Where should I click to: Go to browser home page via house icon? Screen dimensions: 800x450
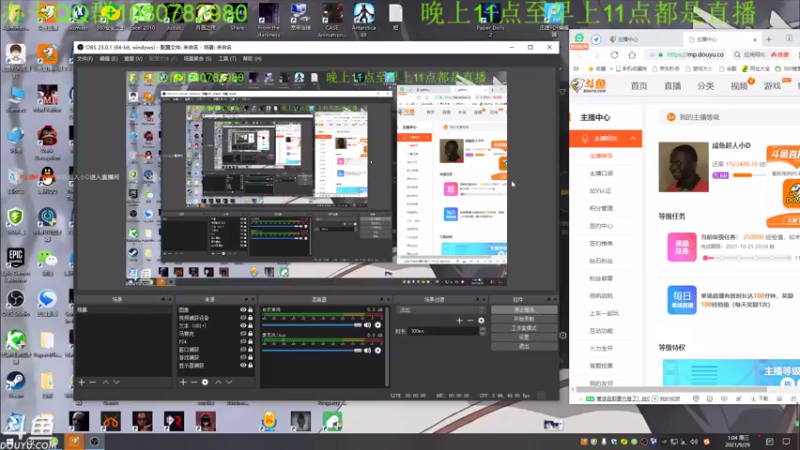632,55
